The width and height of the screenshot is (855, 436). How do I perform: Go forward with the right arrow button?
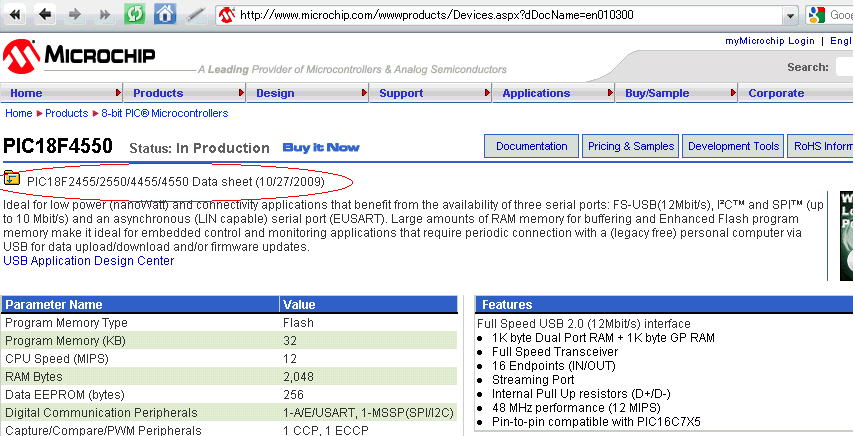tap(75, 14)
